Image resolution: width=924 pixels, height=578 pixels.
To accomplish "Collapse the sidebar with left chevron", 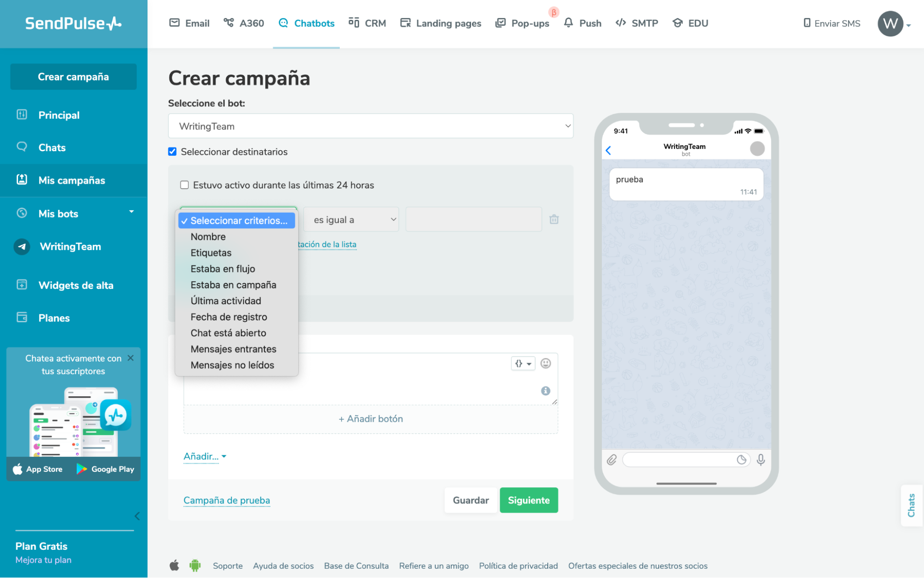I will point(137,516).
